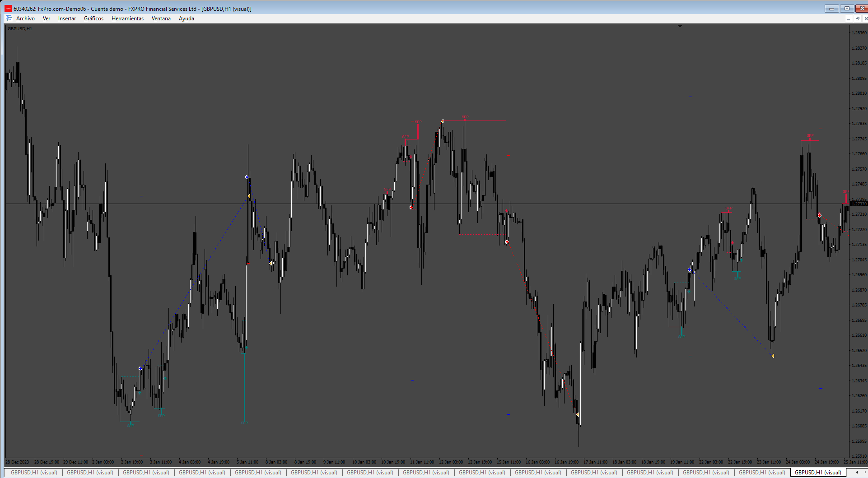
Task: Maximize the main FxPro window
Action: point(847,9)
